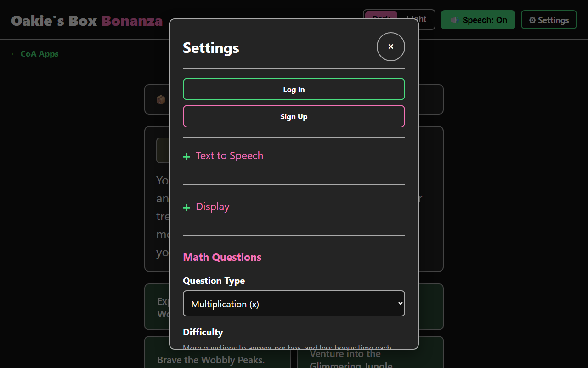Close the Settings dialog with X
This screenshot has height=368, width=588.
point(391,46)
